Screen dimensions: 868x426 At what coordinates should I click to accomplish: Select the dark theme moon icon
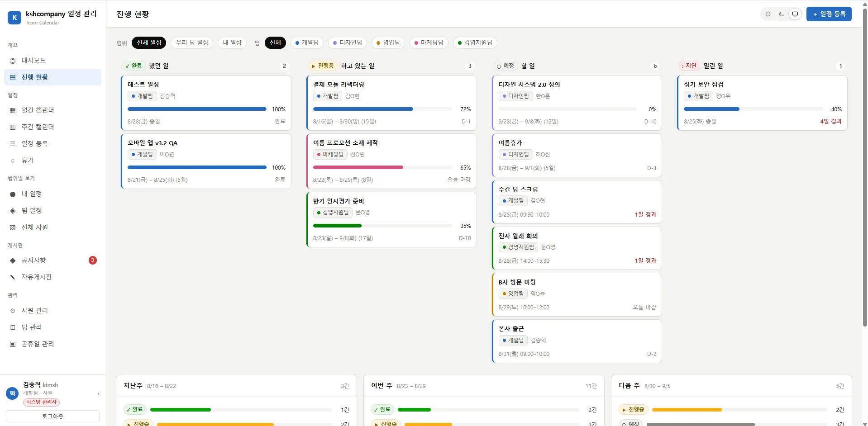(782, 14)
